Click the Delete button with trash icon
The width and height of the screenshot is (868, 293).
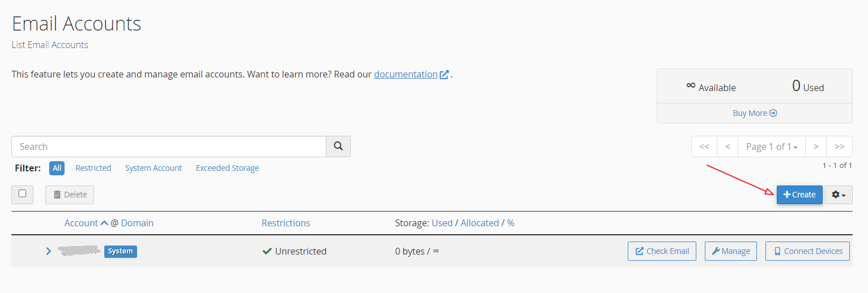pyautogui.click(x=70, y=195)
